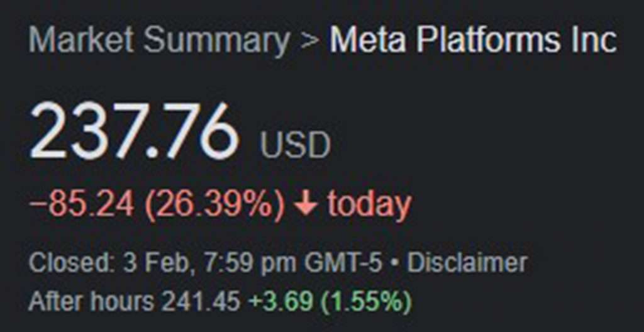
Task: Select the Meta Platforms Inc title
Action: [x=473, y=40]
